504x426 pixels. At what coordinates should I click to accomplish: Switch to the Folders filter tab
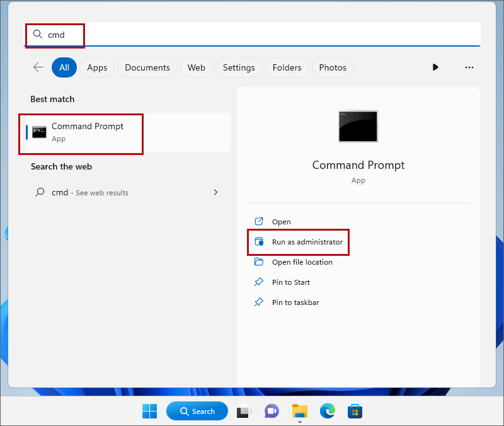[287, 67]
